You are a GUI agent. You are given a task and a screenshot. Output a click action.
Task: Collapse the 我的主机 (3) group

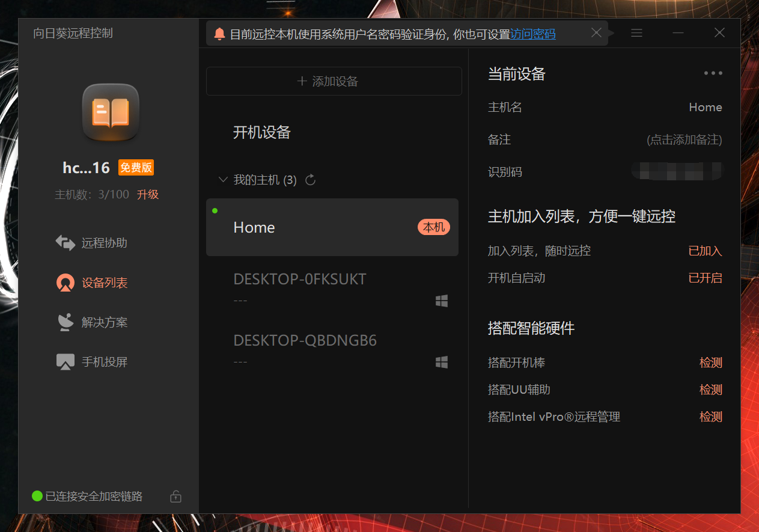[x=223, y=180]
